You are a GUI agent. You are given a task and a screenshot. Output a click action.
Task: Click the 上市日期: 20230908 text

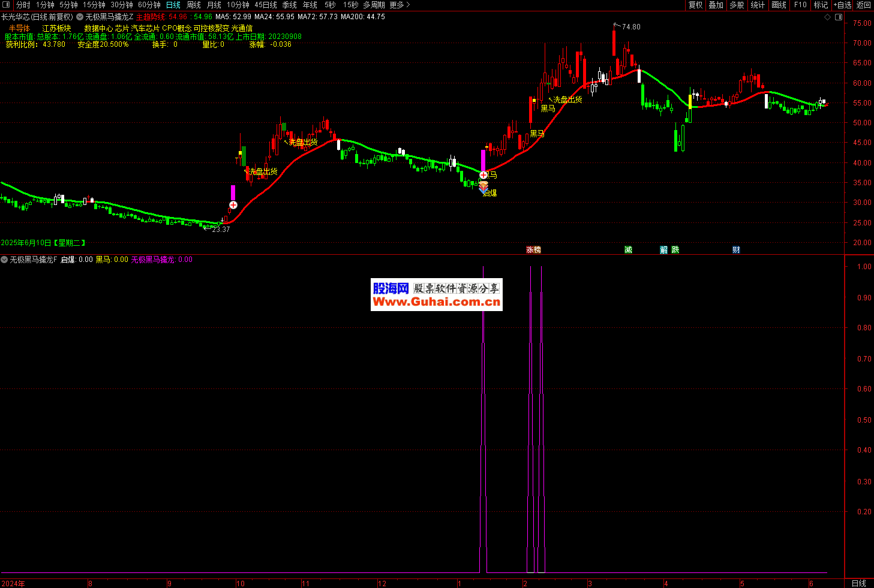coord(268,37)
